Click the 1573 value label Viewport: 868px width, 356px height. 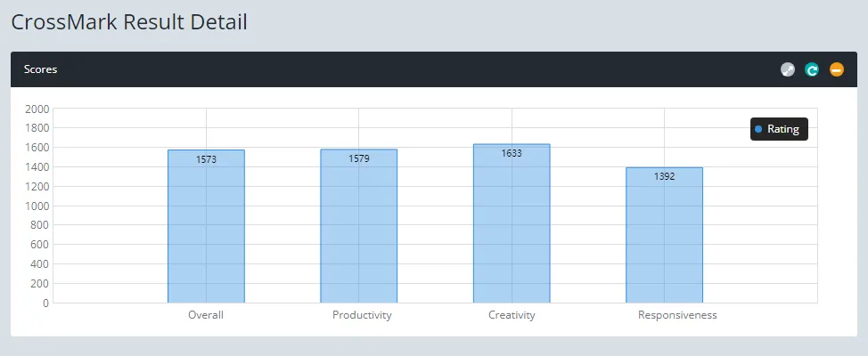coord(206,159)
